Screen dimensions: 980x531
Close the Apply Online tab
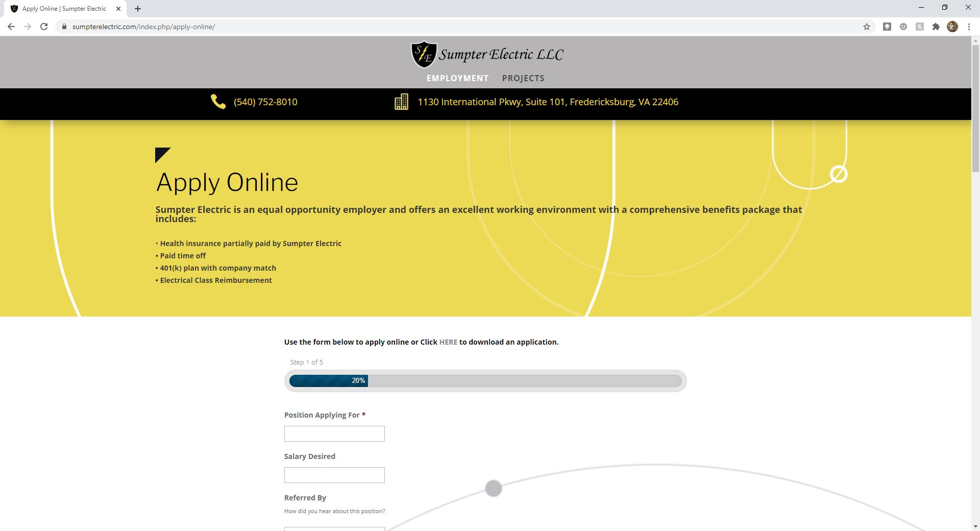coord(118,9)
